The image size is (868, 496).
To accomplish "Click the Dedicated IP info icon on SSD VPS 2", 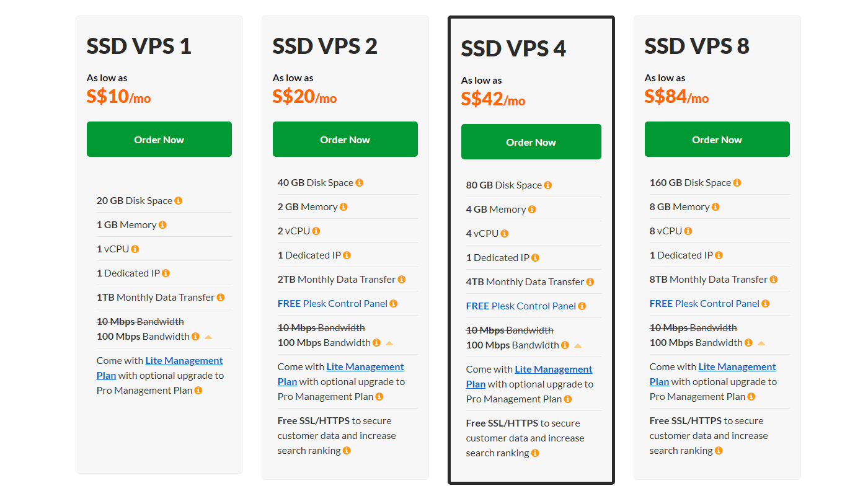I will coord(347,255).
